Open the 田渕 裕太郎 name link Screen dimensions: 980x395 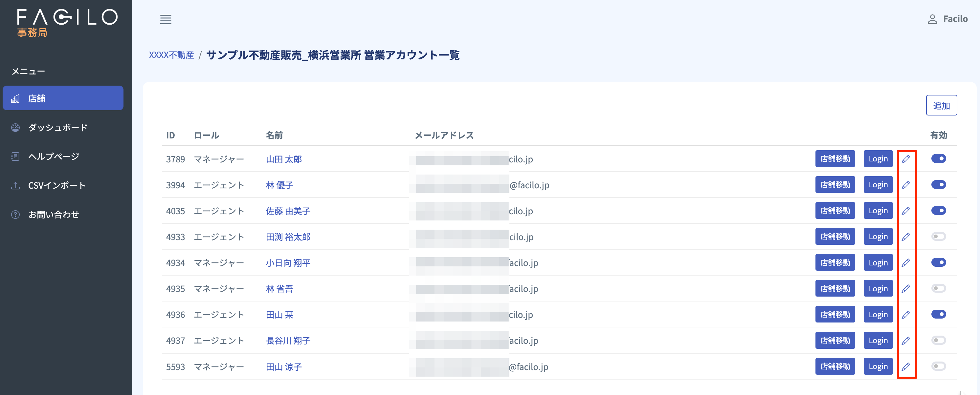[288, 237]
